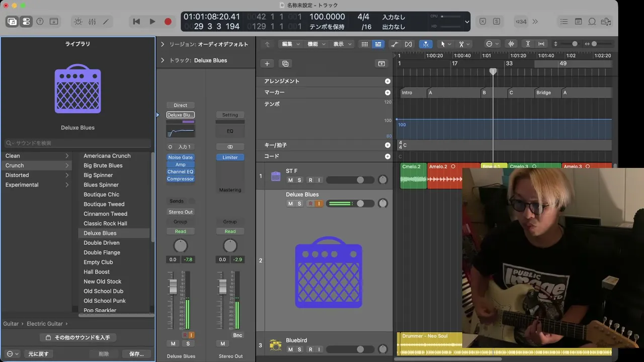
Task: Click the Bluebird drum kit track icon
Action: pyautogui.click(x=275, y=344)
